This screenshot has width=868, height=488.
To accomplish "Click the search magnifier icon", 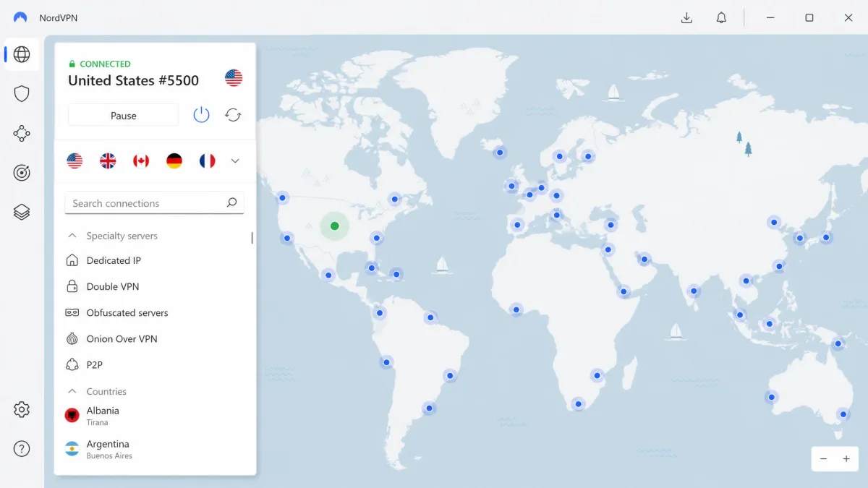I will 231,203.
